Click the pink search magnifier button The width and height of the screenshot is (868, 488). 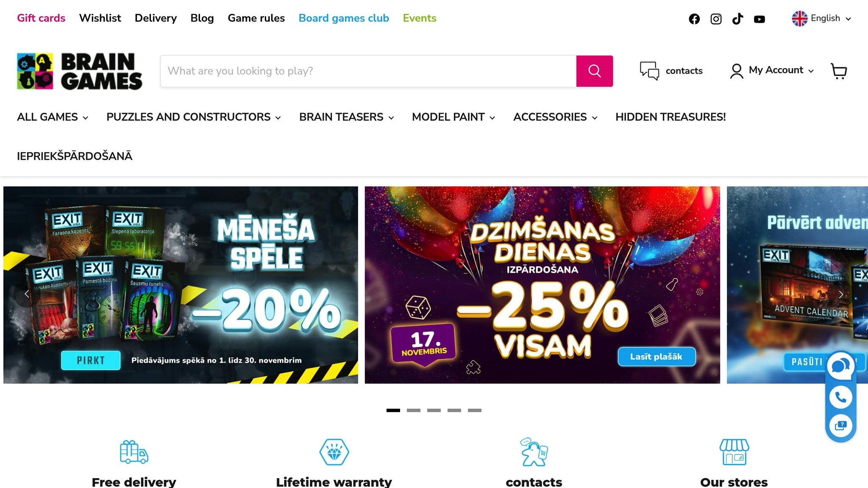pyautogui.click(x=594, y=71)
